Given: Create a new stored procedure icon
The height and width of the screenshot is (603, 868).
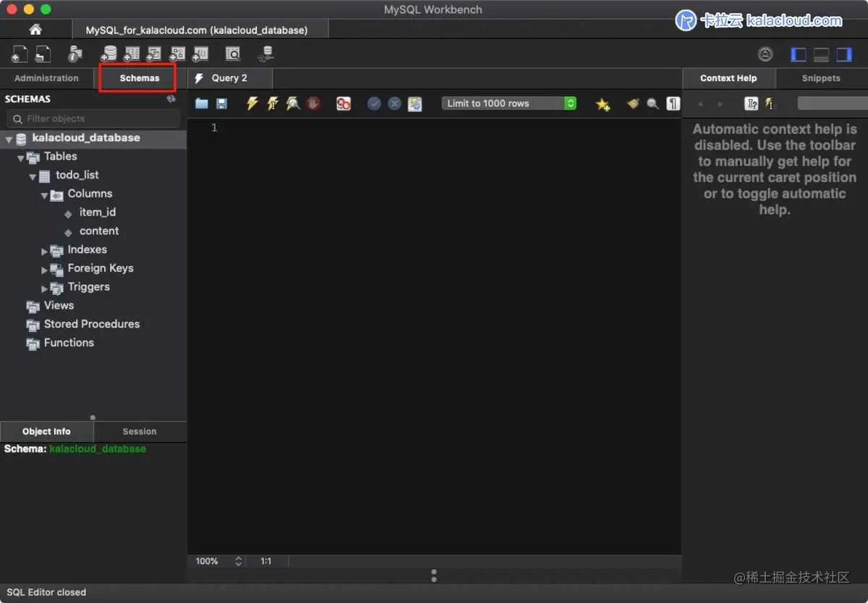Looking at the screenshot, I should pyautogui.click(x=177, y=54).
